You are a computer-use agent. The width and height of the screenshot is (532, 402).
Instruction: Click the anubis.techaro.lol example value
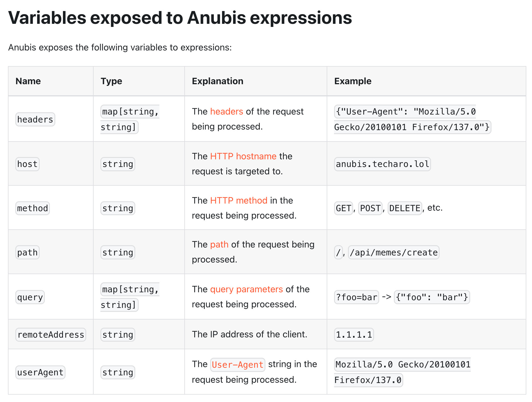click(x=383, y=164)
